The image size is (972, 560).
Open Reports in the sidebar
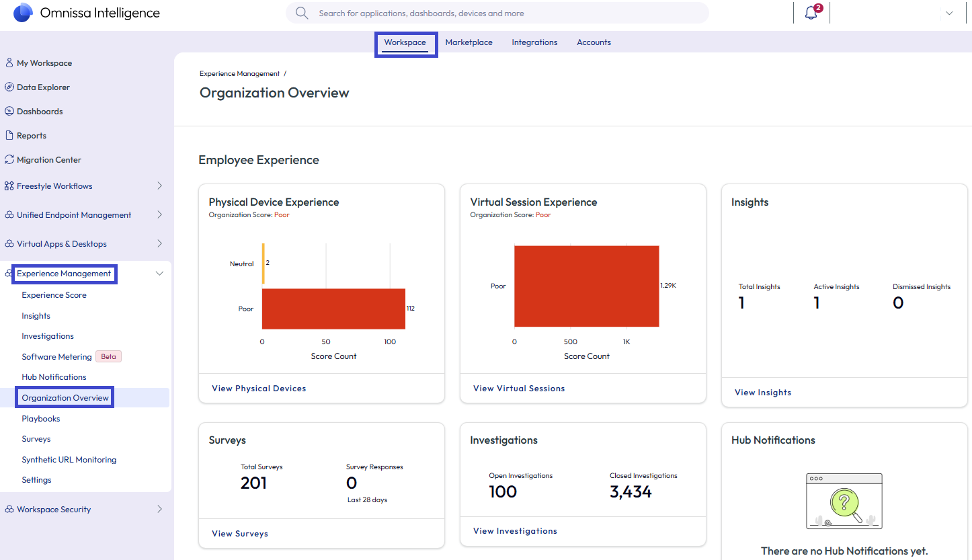[32, 136]
